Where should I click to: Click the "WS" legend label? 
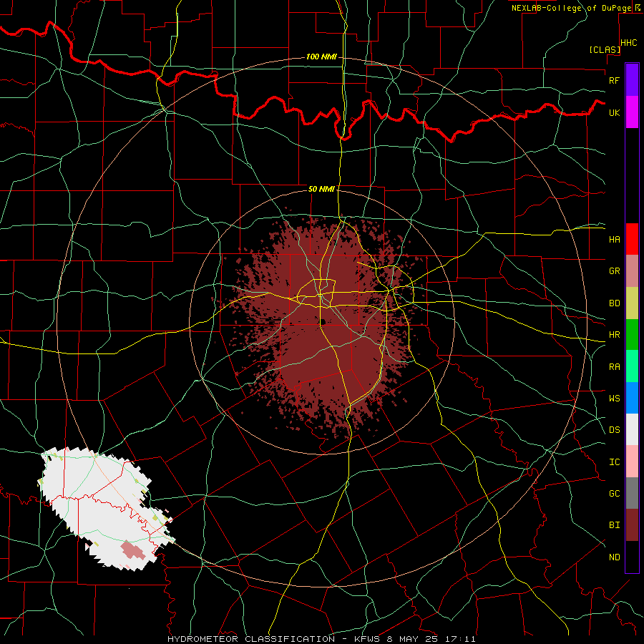click(x=614, y=399)
